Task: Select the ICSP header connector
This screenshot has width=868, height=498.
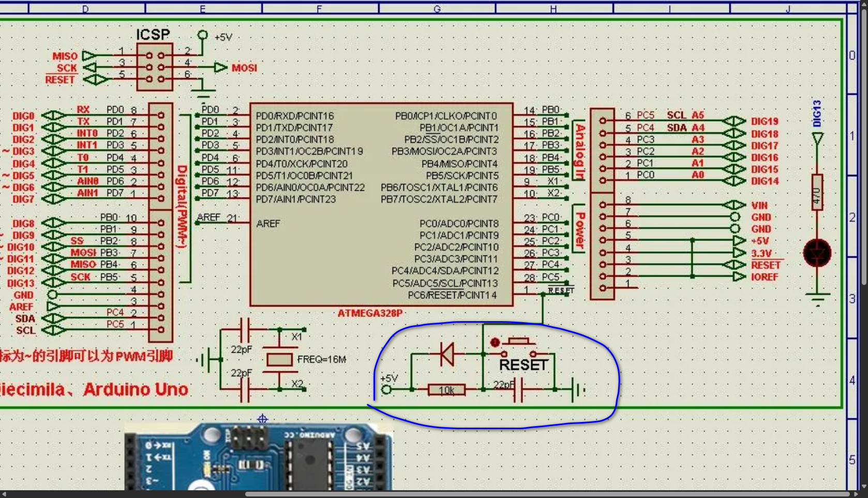Action: click(155, 67)
